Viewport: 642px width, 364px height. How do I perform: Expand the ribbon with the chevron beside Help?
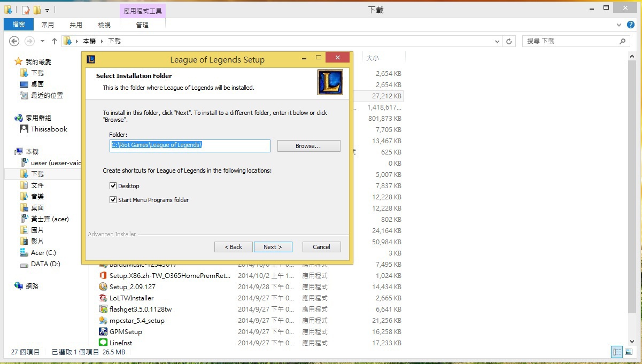(620, 25)
